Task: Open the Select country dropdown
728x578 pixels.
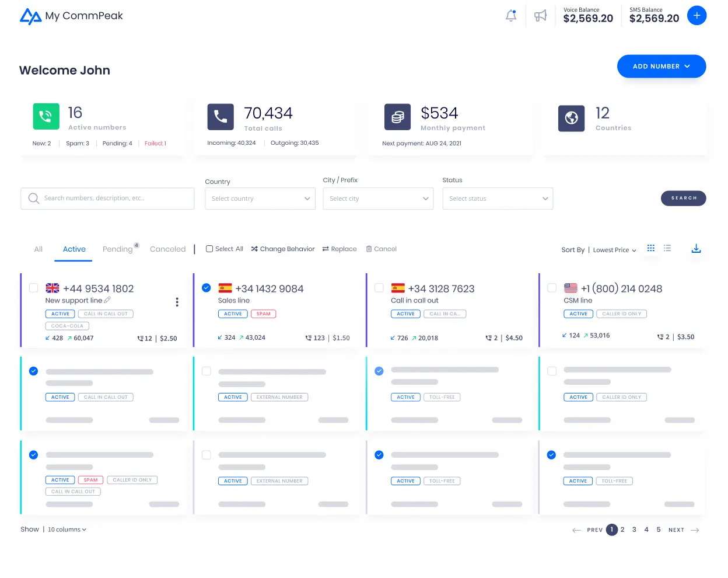Action: (x=260, y=199)
